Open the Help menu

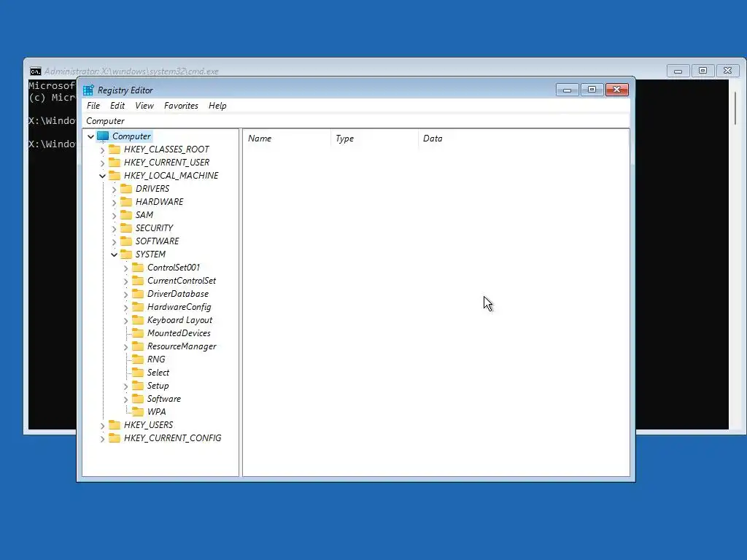coord(217,106)
